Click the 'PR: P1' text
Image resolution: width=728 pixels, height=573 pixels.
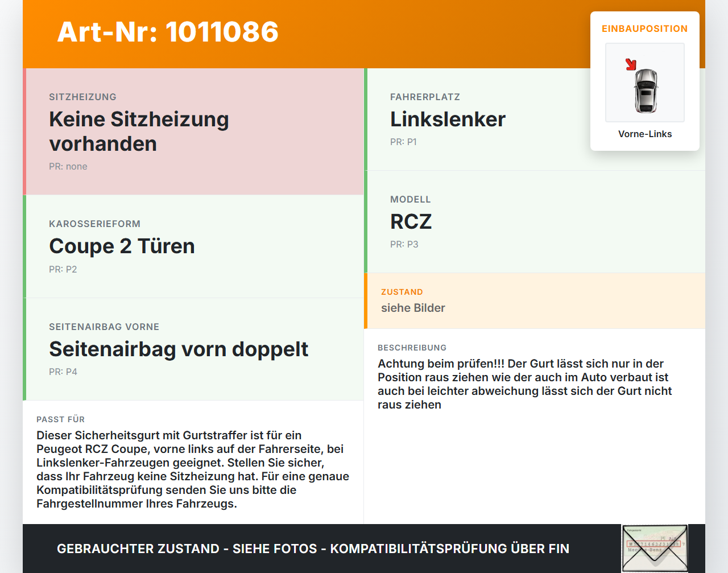(403, 142)
